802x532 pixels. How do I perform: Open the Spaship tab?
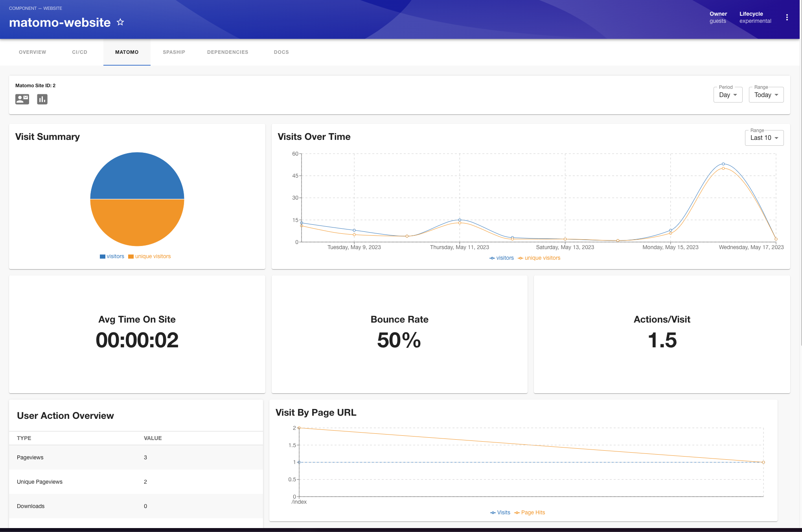(174, 52)
